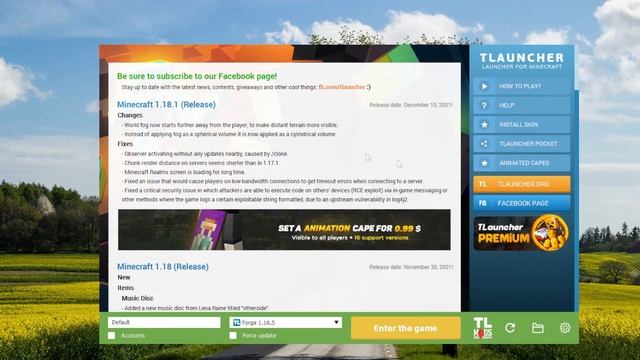Click the TL icon on TLauncher.org button
The height and width of the screenshot is (360, 640).
click(x=482, y=184)
